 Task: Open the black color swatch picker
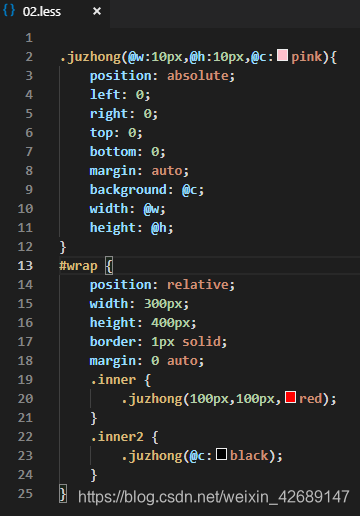[221, 454]
